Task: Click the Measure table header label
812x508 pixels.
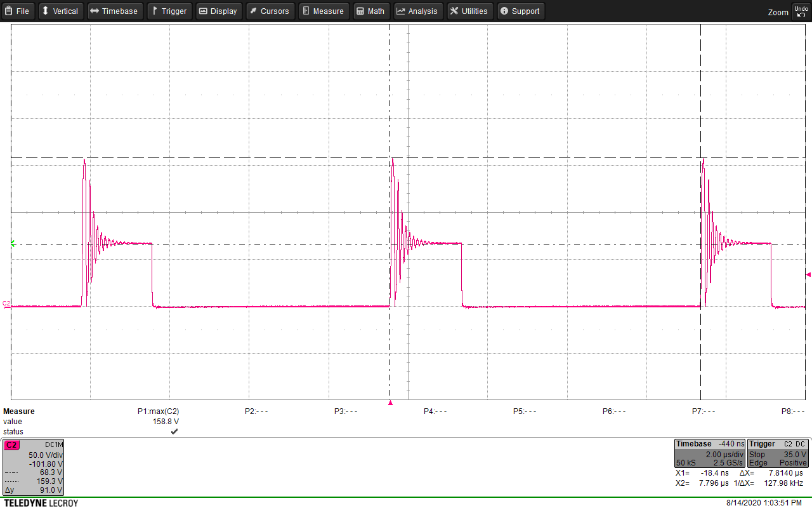Action: pyautogui.click(x=19, y=411)
